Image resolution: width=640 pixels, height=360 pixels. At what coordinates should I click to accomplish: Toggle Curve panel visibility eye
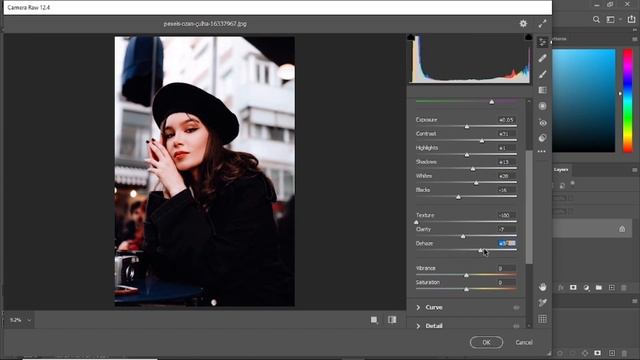click(516, 307)
